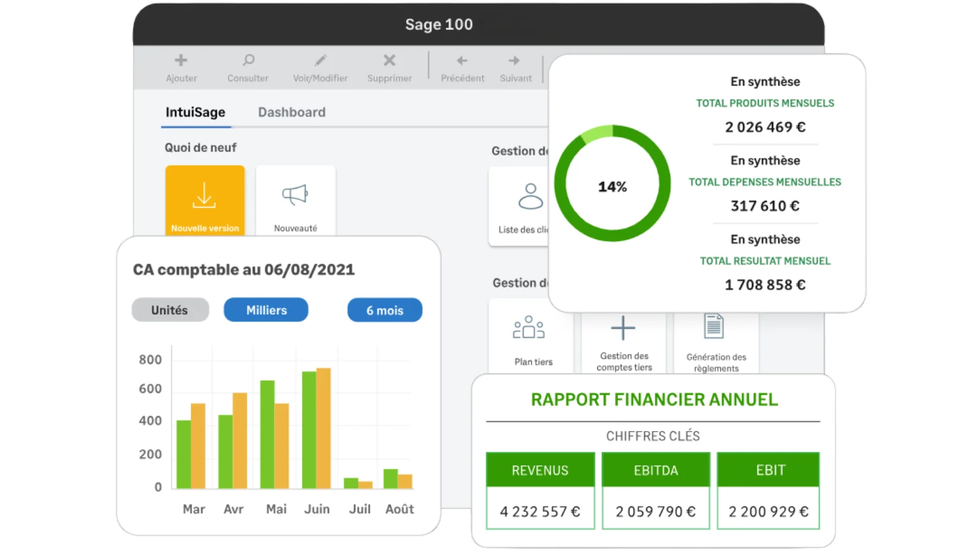Image resolution: width=980 pixels, height=551 pixels.
Task: Select the 4 232 557 € value
Action: (540, 511)
